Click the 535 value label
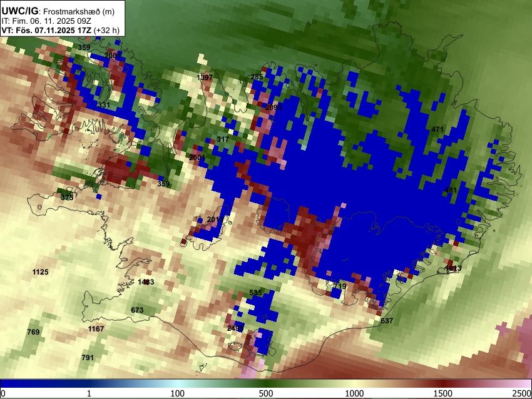 tap(255, 293)
